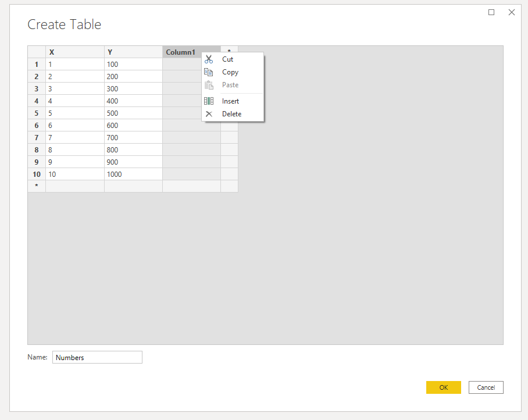Select row header 8
The image size is (528, 420).
click(37, 150)
